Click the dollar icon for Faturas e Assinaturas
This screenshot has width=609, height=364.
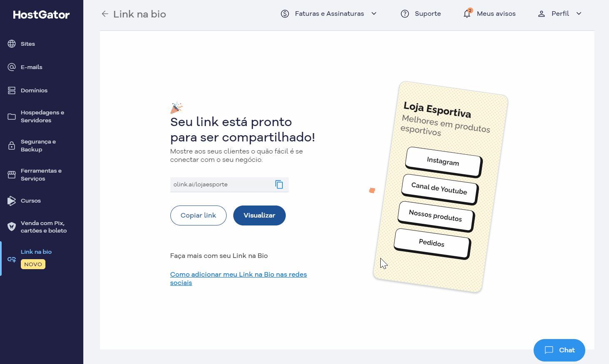(285, 14)
